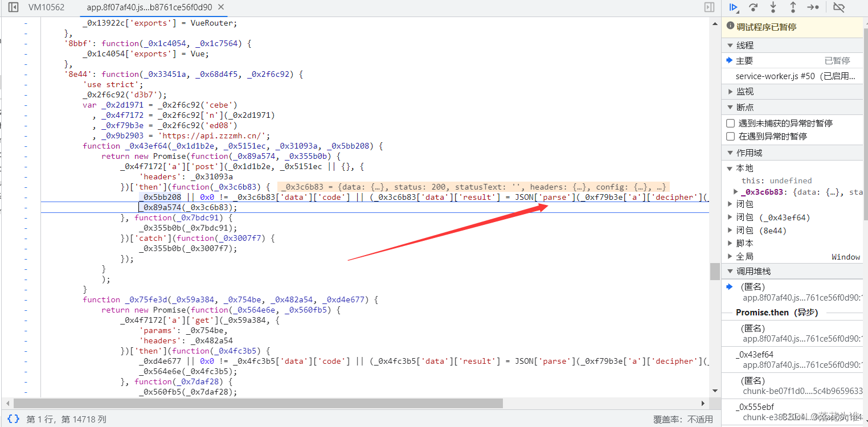
Task: Enable pause on uncaught exceptions
Action: tap(730, 123)
